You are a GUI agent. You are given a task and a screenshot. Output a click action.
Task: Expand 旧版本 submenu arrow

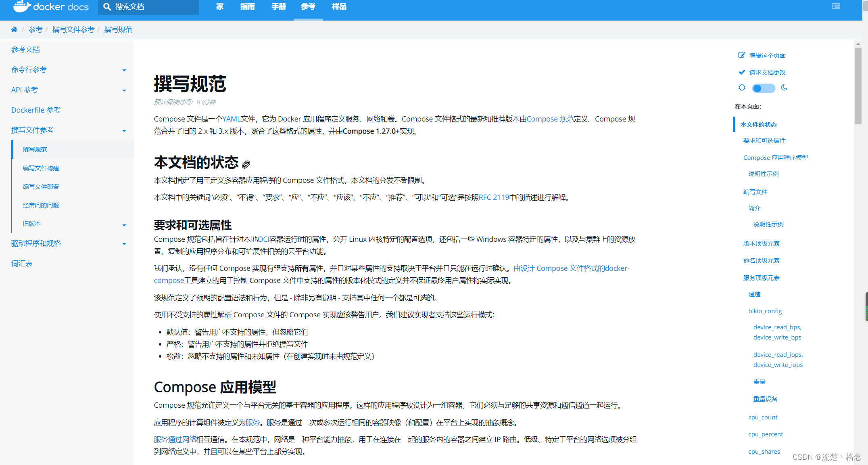point(124,225)
